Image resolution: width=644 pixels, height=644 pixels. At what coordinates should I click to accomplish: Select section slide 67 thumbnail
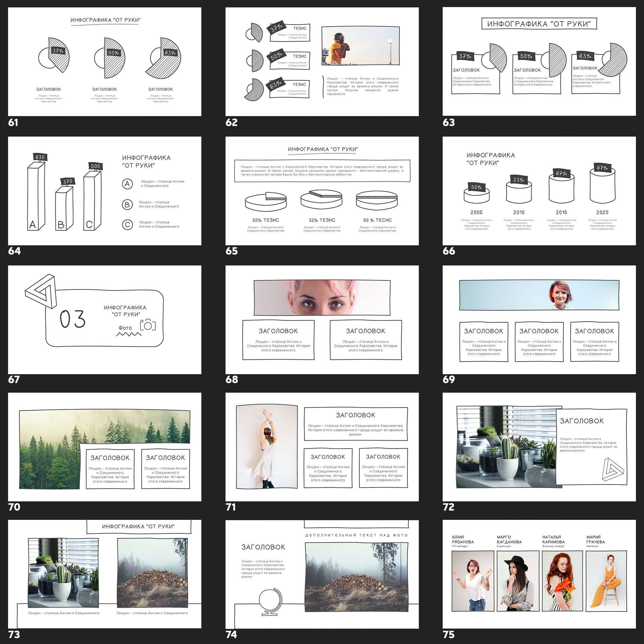click(105, 320)
